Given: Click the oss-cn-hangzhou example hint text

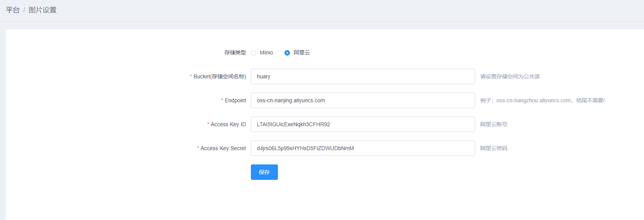Looking at the screenshot, I should coord(542,100).
